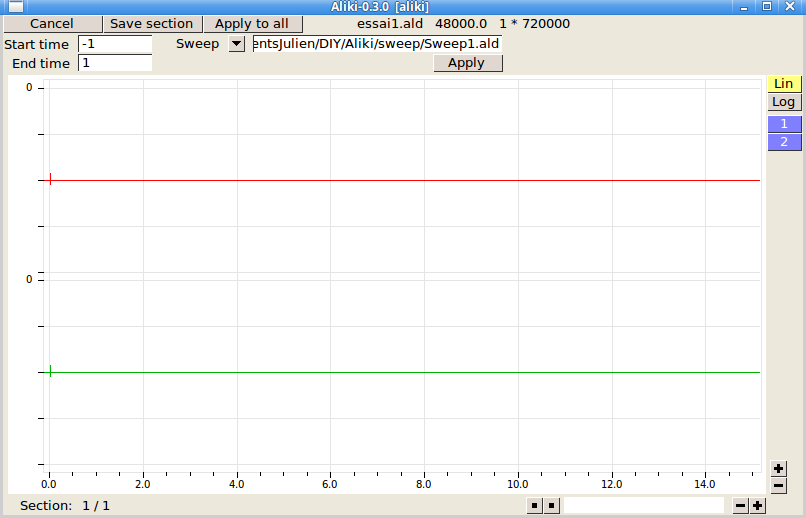806x518 pixels.
Task: Click the Save section button
Action: coord(152,24)
